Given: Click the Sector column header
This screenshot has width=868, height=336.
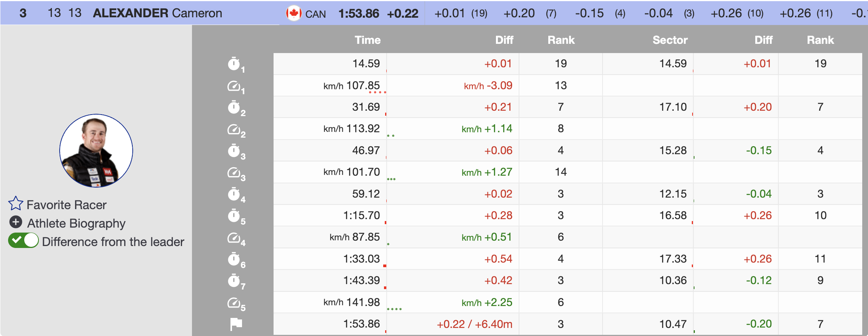Looking at the screenshot, I should click(670, 40).
